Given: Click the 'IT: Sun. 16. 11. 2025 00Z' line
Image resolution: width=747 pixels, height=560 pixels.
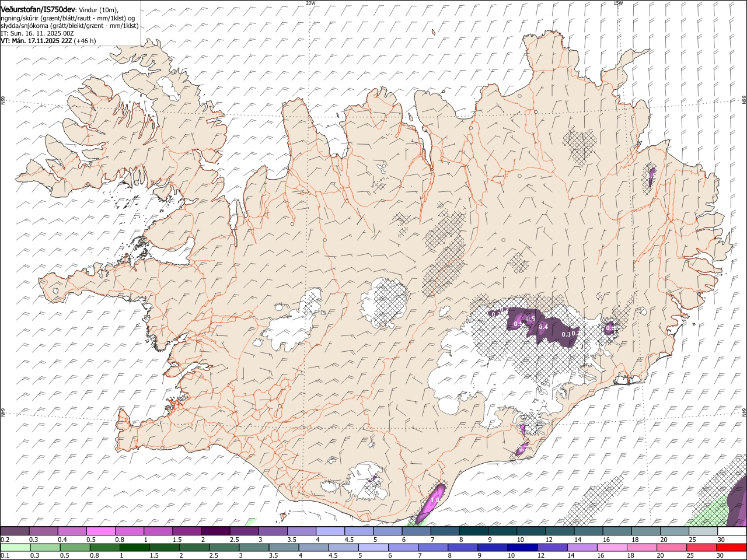Looking at the screenshot, I should point(37,33).
